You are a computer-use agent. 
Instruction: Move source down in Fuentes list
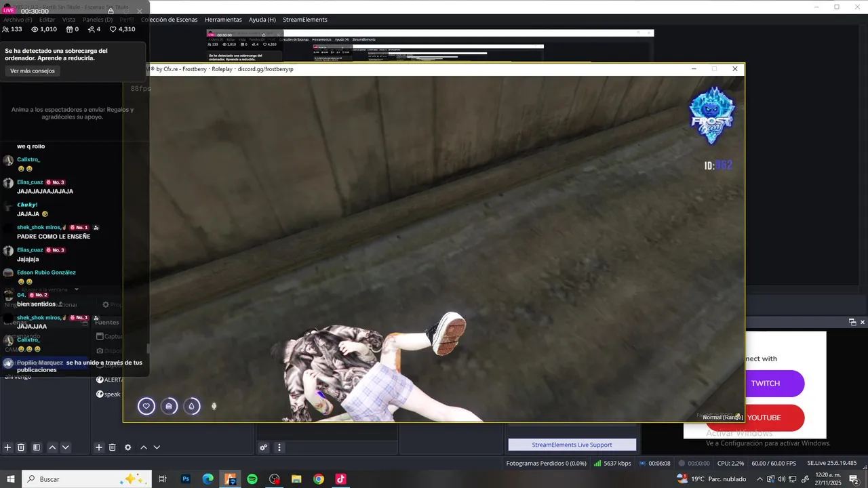click(x=157, y=447)
